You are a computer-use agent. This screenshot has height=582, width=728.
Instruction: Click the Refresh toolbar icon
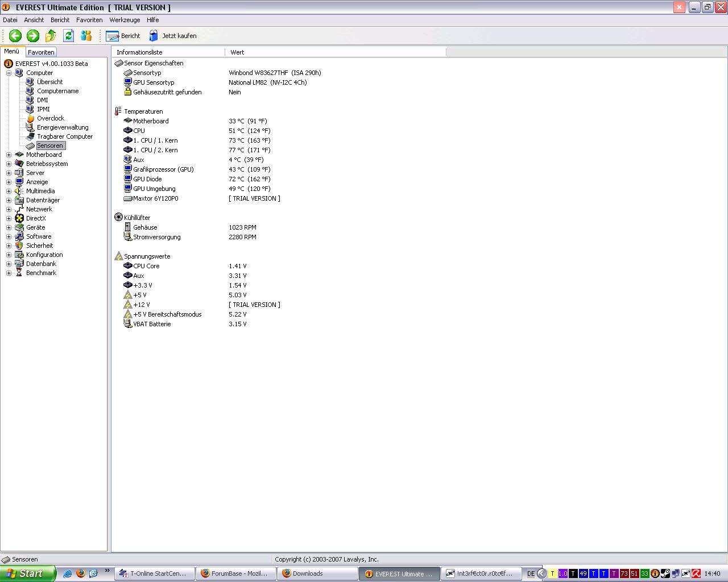68,36
